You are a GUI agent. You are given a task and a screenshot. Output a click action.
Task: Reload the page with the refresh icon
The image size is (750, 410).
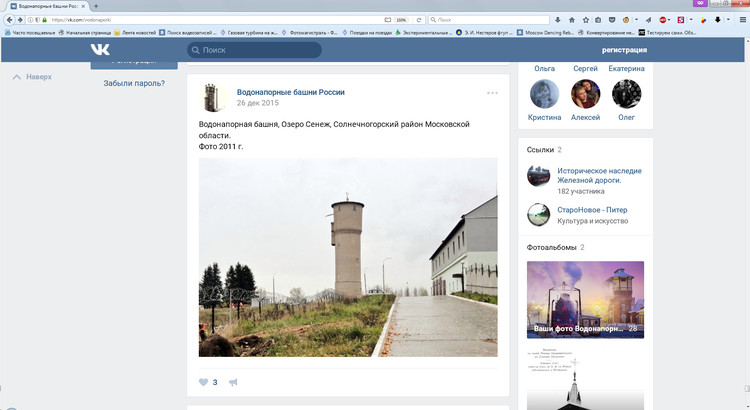[419, 20]
